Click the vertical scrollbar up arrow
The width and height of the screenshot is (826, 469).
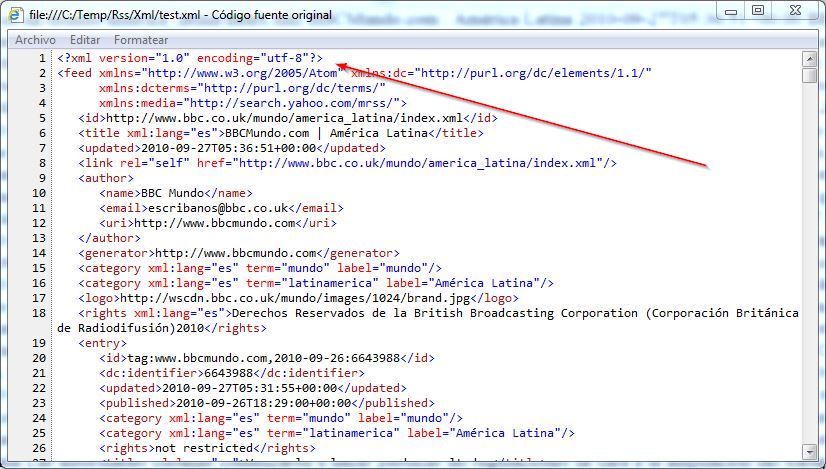coord(810,59)
